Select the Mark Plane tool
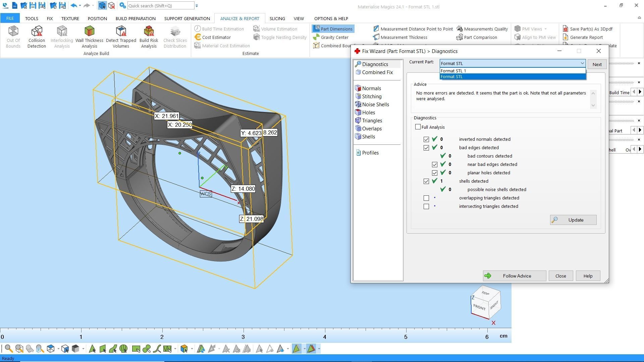The height and width of the screenshot is (362, 644). (102, 349)
